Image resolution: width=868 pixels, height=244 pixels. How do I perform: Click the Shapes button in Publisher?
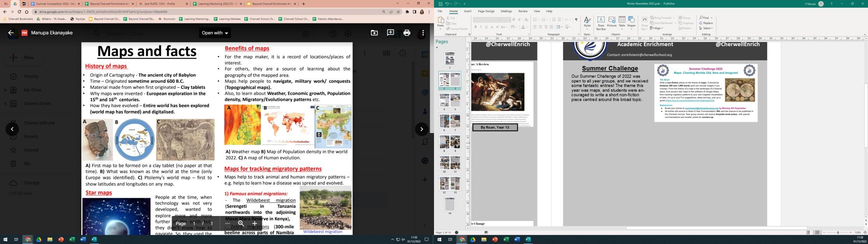click(x=631, y=23)
